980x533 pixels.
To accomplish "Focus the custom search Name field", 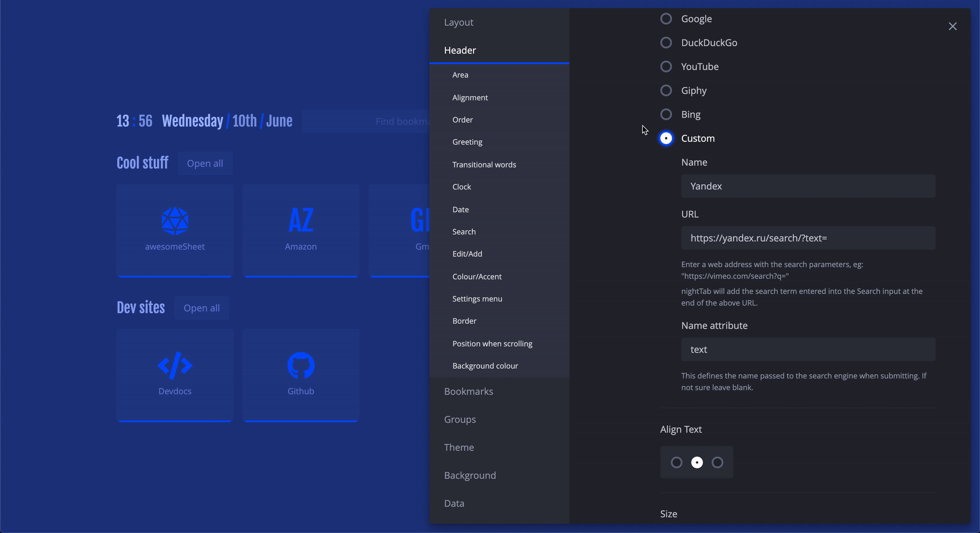I will 808,186.
